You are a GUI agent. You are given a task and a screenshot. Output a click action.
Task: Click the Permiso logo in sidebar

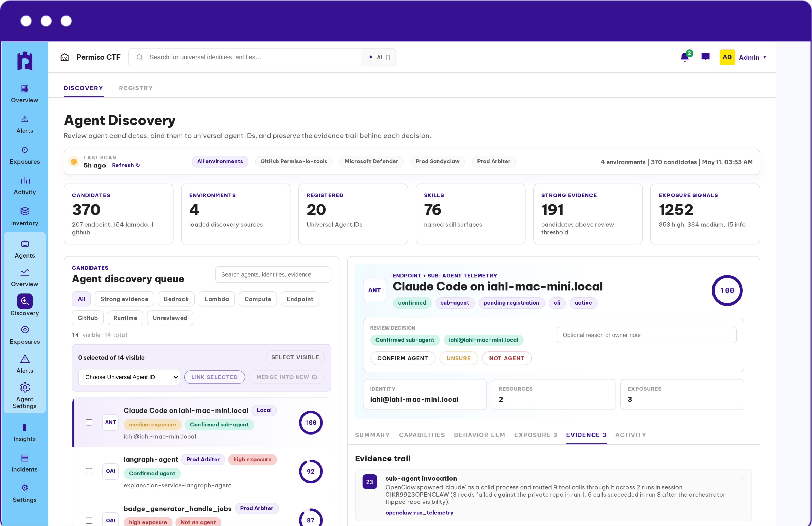25,61
